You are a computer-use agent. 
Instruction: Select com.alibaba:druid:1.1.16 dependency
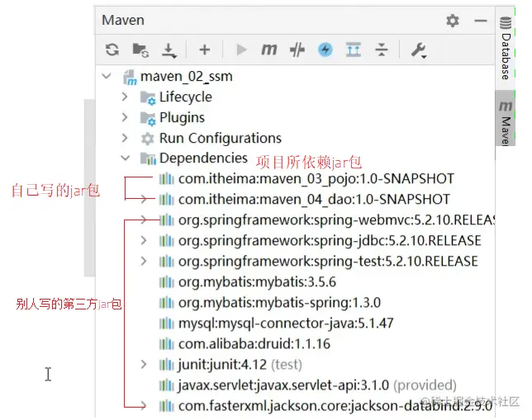254,344
